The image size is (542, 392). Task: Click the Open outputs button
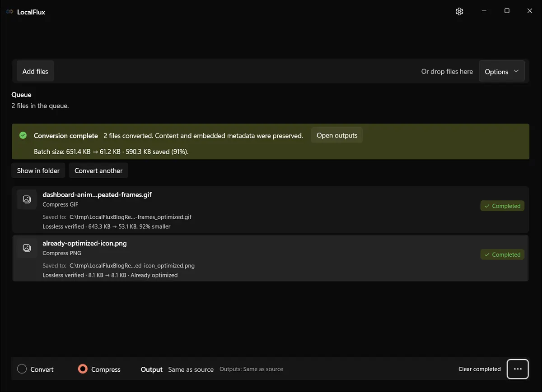pos(337,135)
